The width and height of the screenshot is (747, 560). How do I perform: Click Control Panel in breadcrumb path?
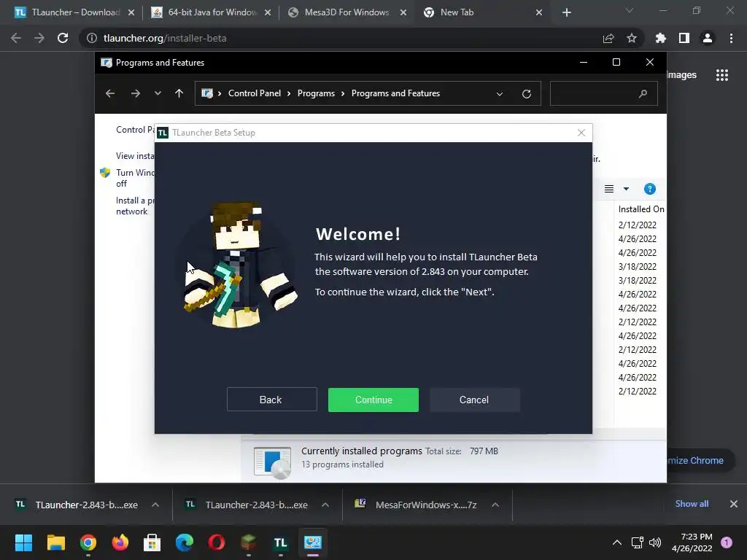click(255, 93)
